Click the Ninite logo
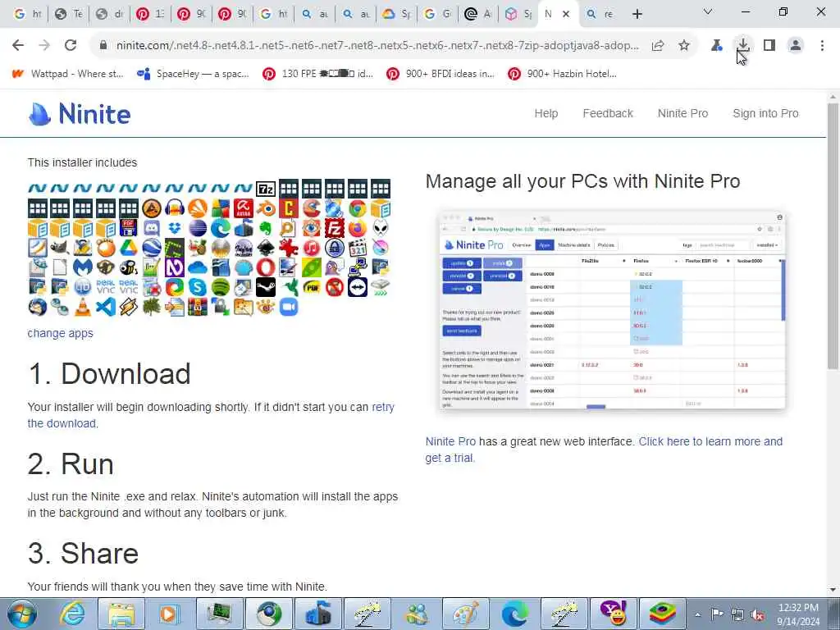Image resolution: width=840 pixels, height=630 pixels. pyautogui.click(x=80, y=113)
